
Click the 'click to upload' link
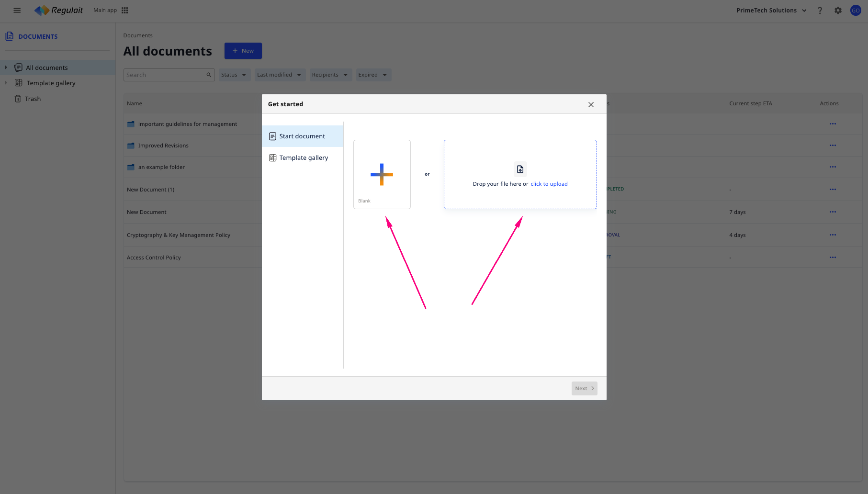(x=549, y=184)
